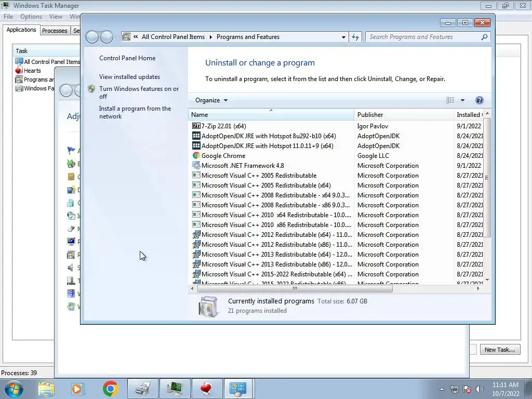The height and width of the screenshot is (399, 532).
Task: Expand breadcrumb arrow after All Control Panel Items
Action: (211, 37)
